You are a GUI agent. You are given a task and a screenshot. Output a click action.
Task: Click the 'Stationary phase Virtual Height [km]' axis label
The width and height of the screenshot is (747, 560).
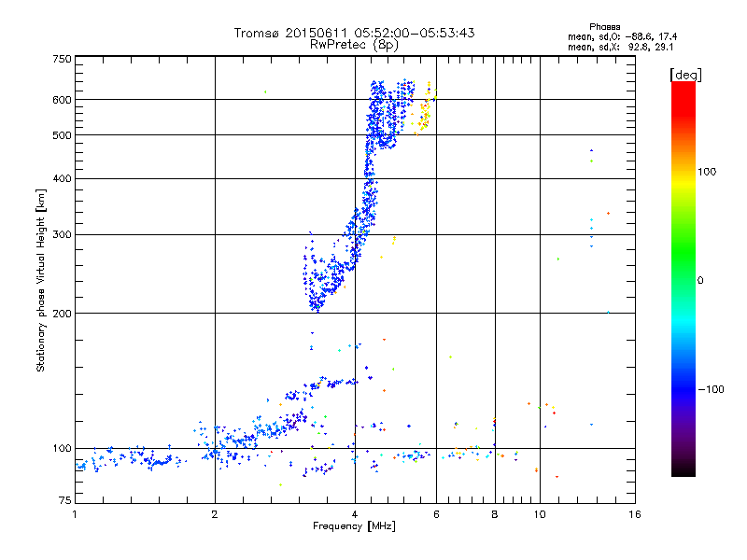click(41, 281)
